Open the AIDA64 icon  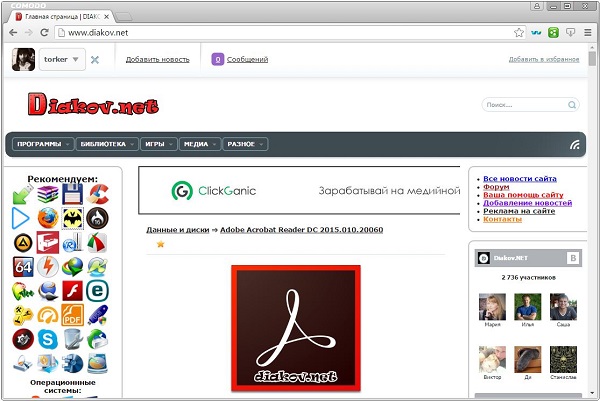(23, 267)
